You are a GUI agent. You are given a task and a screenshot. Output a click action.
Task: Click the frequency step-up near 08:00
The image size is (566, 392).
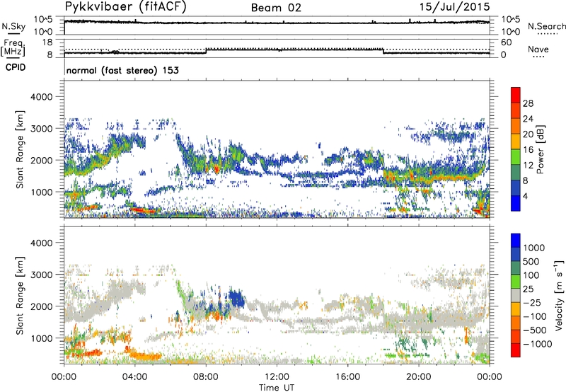206,51
